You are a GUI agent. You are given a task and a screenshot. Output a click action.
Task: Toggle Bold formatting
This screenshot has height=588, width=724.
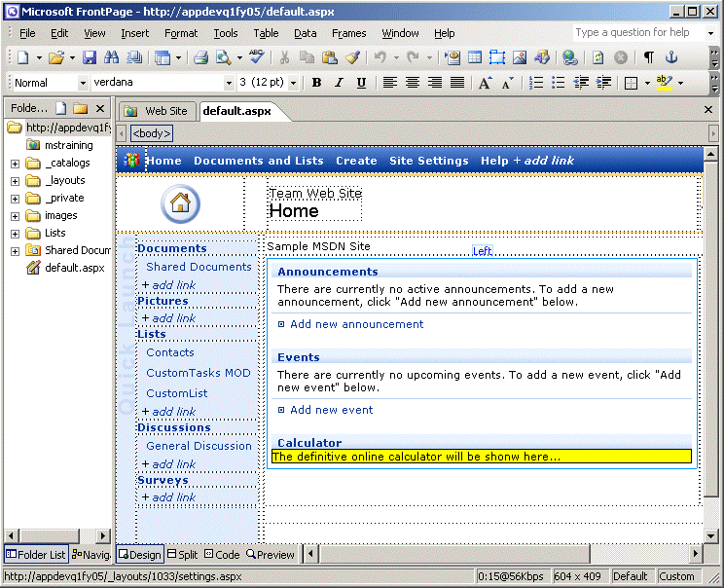coord(316,83)
